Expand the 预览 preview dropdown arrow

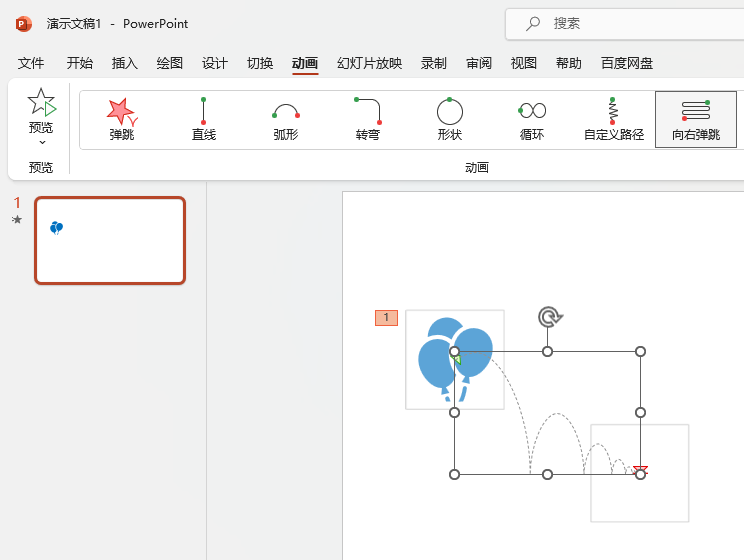(x=42, y=142)
